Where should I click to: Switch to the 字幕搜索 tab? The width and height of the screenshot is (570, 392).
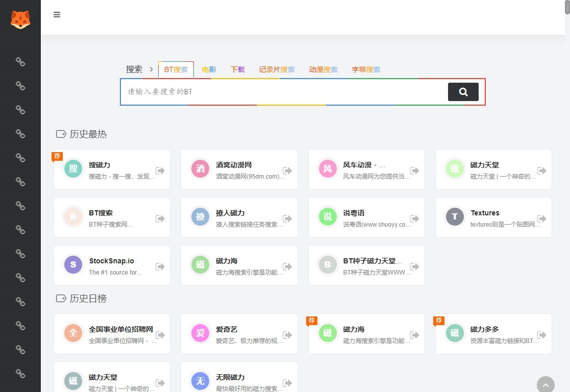click(x=366, y=69)
